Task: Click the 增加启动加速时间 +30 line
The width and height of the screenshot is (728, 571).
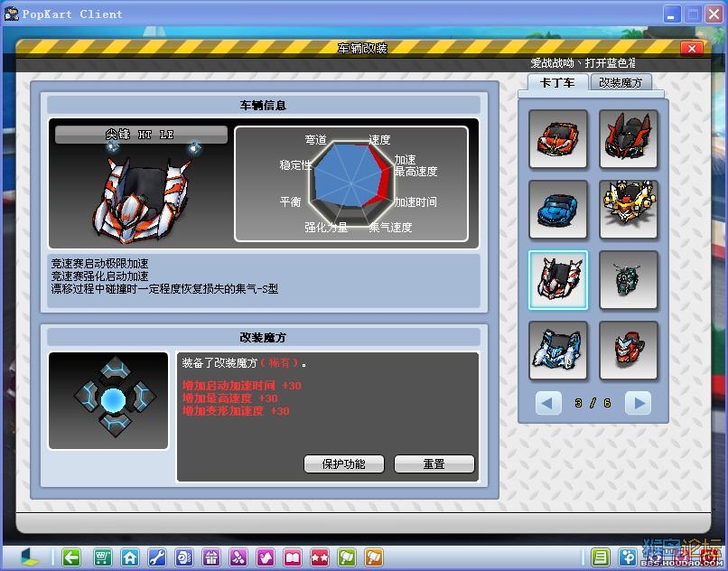Action: (242, 386)
